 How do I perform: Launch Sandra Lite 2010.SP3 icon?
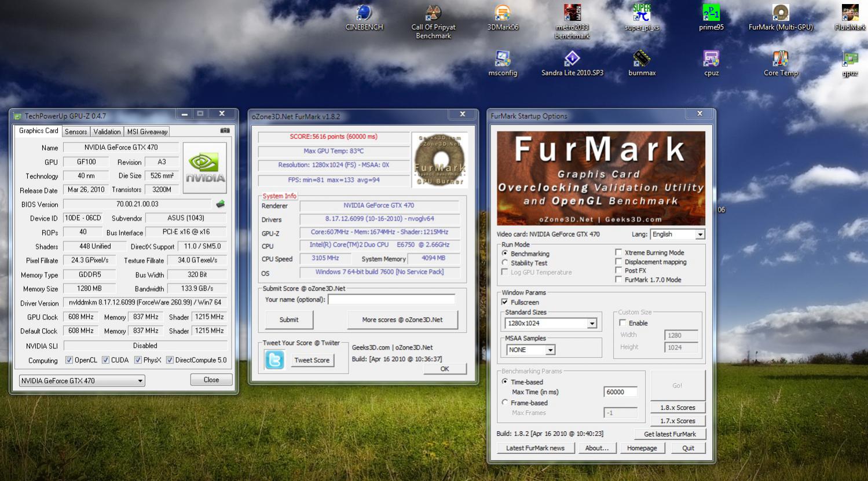coord(572,64)
